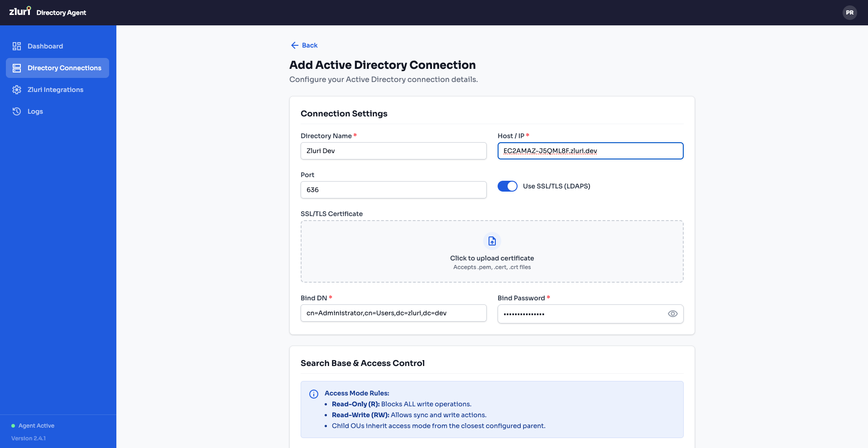
Task: Click the Directory Connections icon
Action: tap(17, 67)
